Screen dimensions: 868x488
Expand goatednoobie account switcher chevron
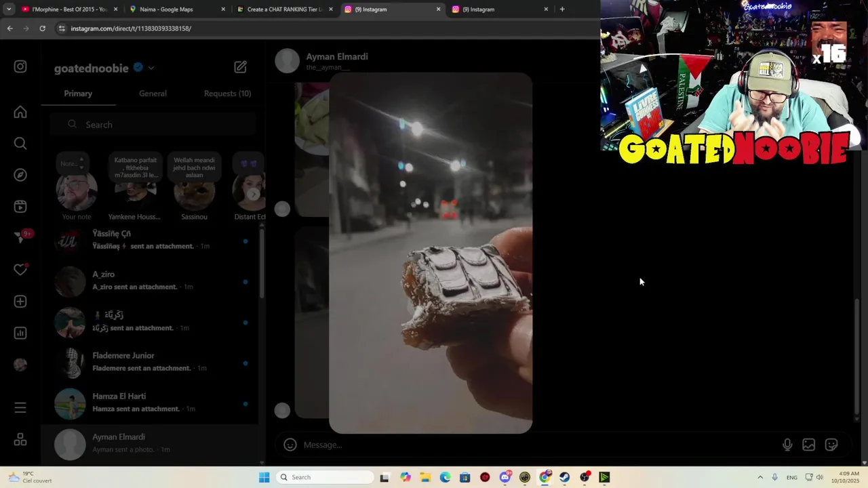point(151,68)
